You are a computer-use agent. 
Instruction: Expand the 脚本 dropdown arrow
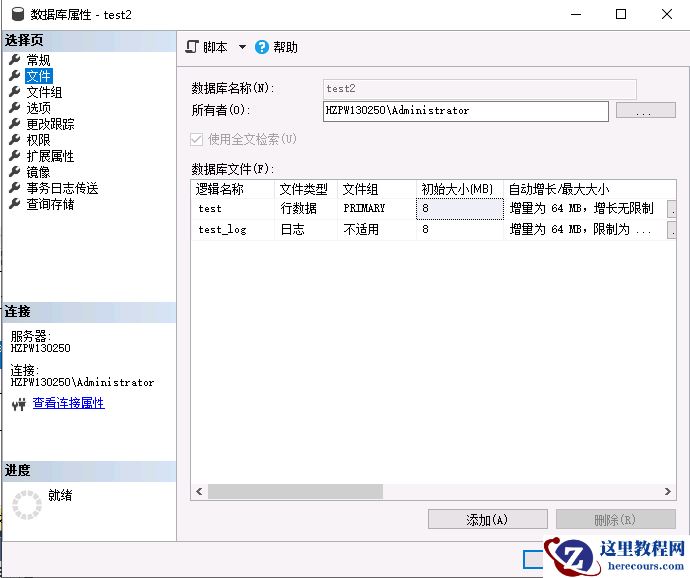click(242, 47)
